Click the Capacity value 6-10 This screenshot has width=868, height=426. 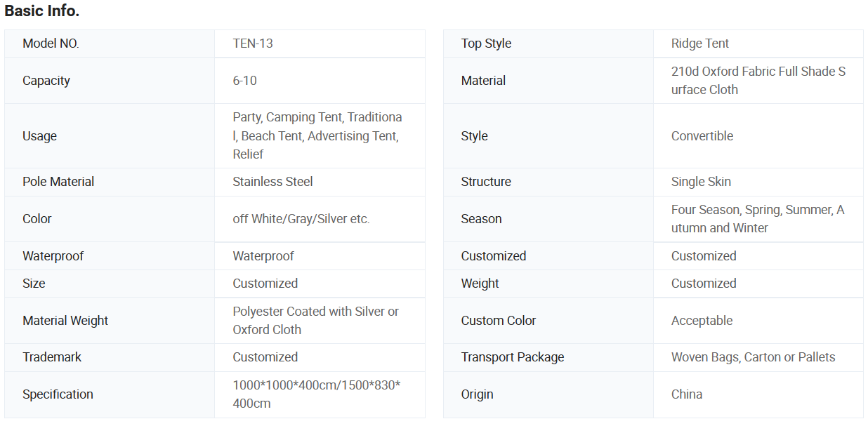tap(244, 81)
